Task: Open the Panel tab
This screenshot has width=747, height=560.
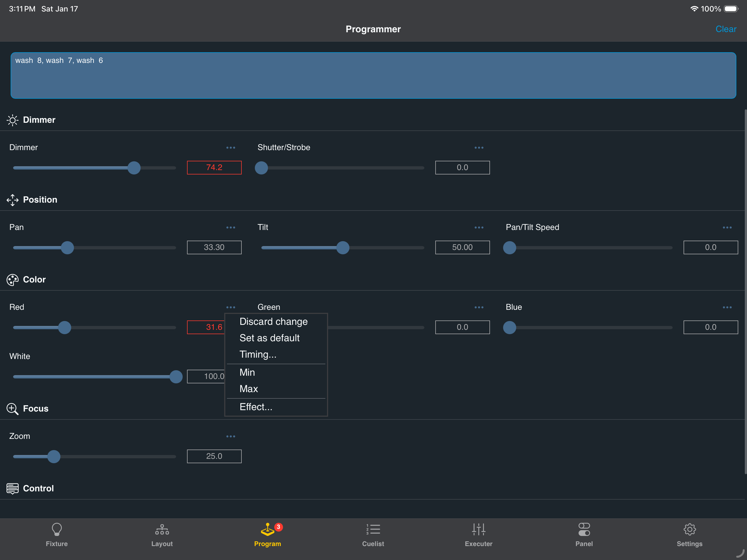Action: (584, 535)
